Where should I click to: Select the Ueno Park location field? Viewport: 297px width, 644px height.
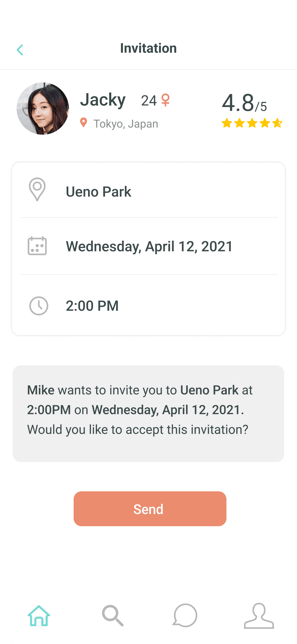(149, 191)
